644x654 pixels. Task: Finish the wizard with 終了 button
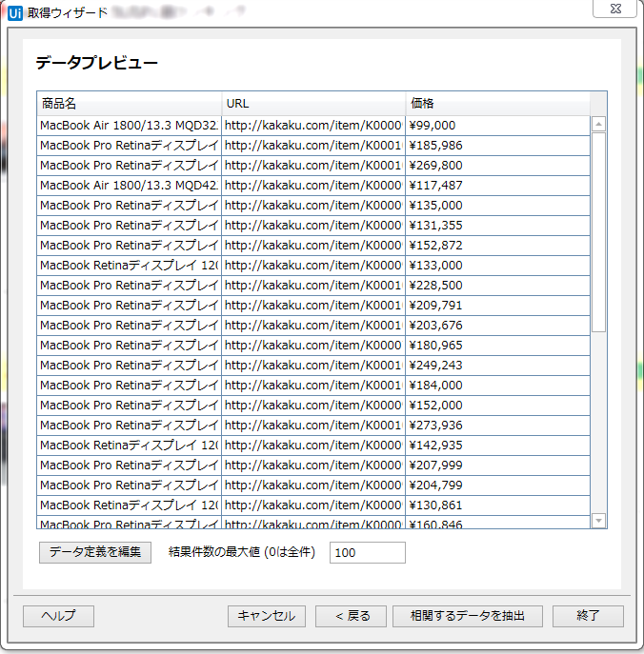588,616
